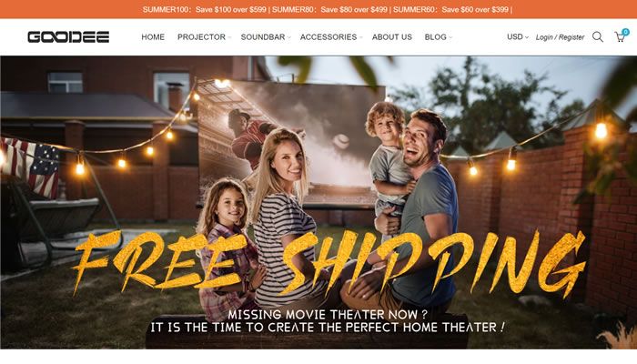This screenshot has width=637, height=364.
Task: Open the Projector menu item
Action: [201, 37]
